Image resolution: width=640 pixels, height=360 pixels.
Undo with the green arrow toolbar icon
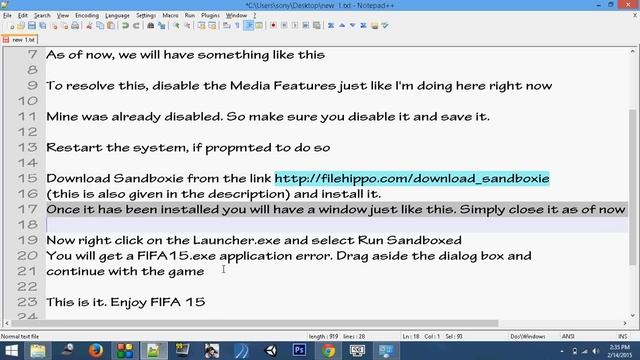point(125,26)
